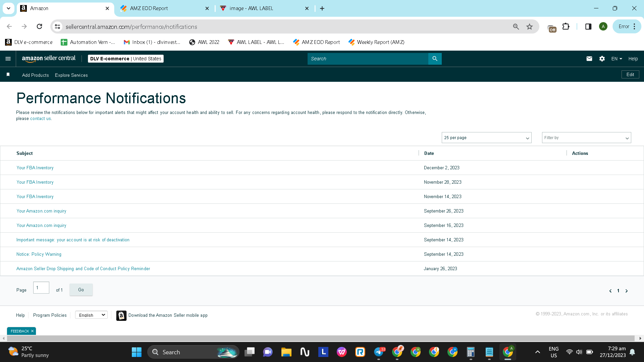The height and width of the screenshot is (362, 644).
Task: Open the Gmail Inbox bookmark
Action: pos(152,42)
